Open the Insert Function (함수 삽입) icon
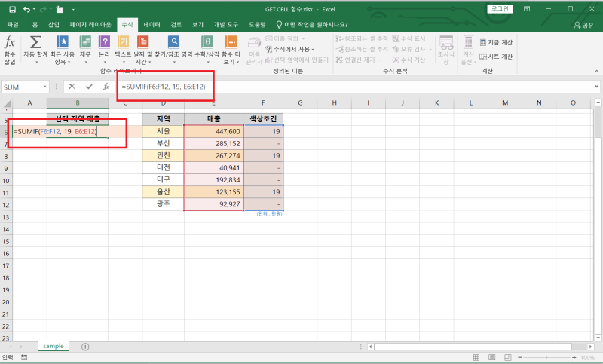The image size is (603, 364). click(x=10, y=50)
